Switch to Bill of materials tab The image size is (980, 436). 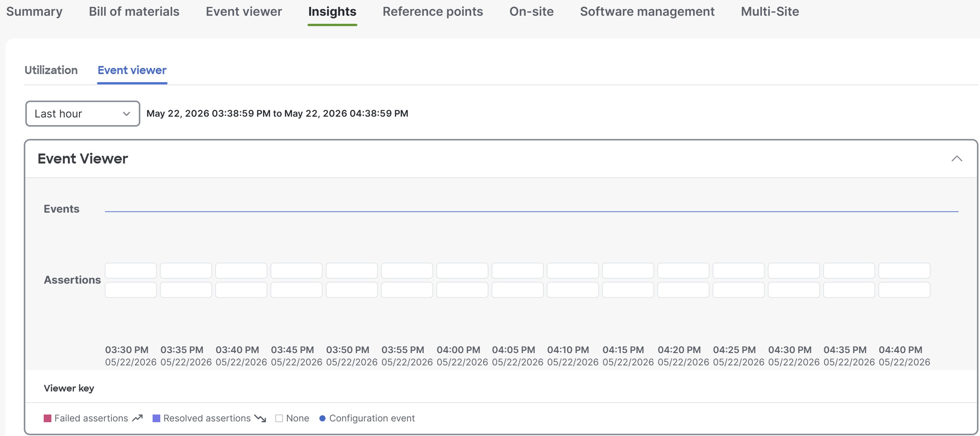pyautogui.click(x=134, y=12)
